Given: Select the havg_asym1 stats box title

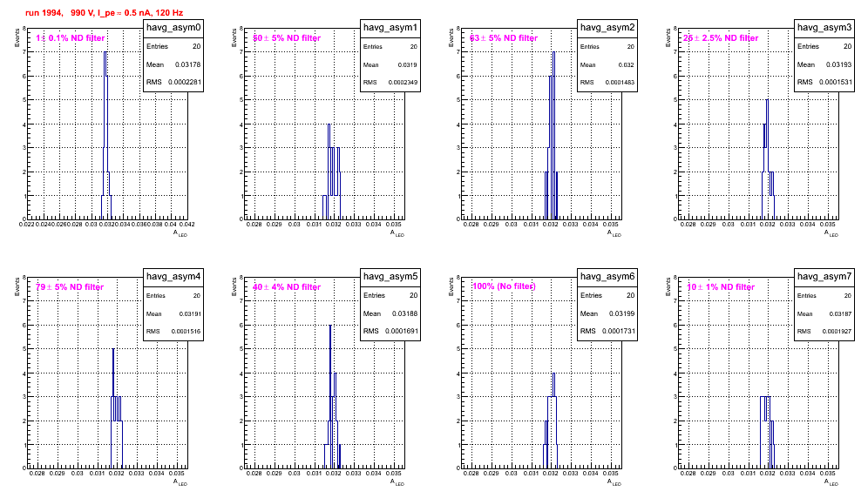Looking at the screenshot, I should point(390,27).
